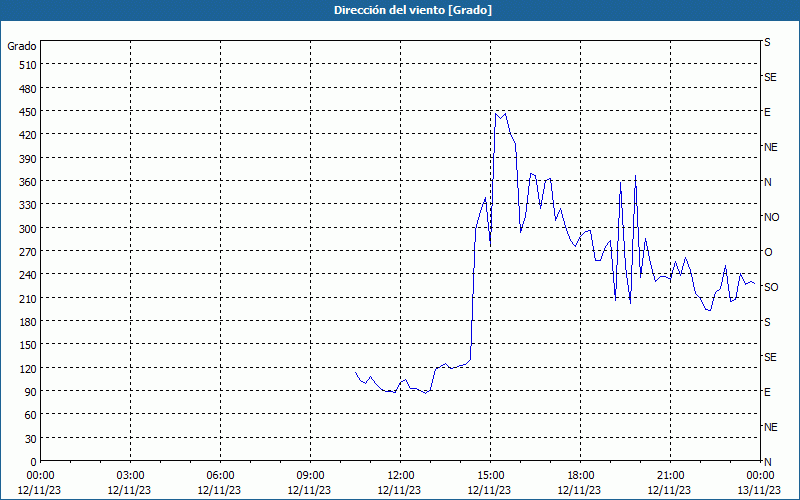Click the chart title 'Dirección del viento [Grado]'
The image size is (800, 500).
click(x=413, y=10)
